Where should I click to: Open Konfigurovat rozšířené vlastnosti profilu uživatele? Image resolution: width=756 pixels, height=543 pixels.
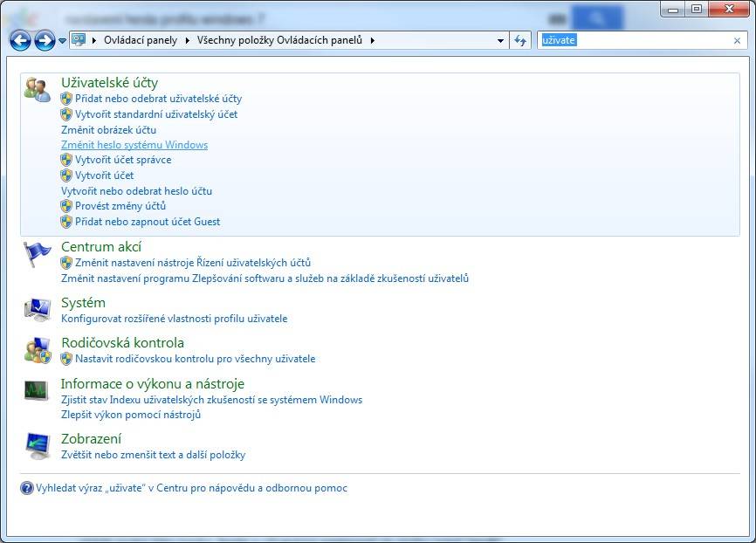[174, 319]
